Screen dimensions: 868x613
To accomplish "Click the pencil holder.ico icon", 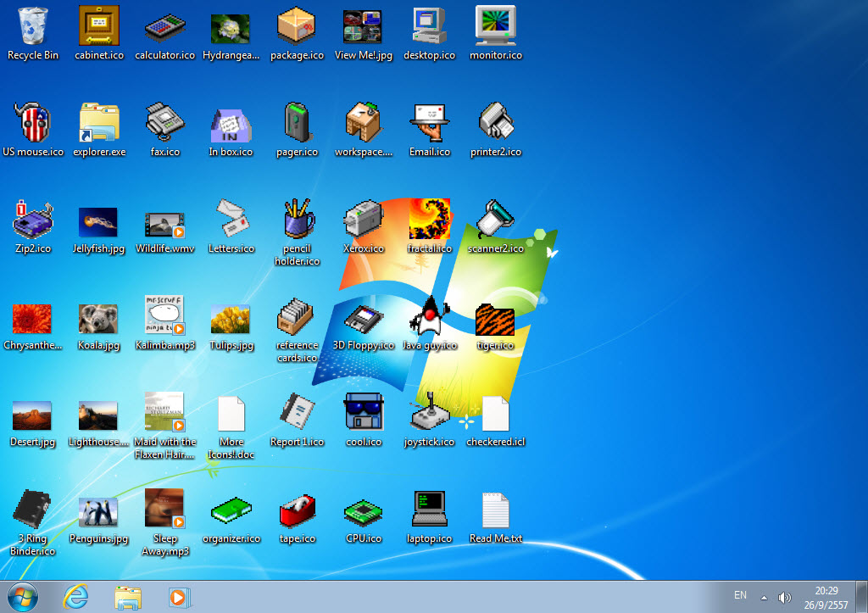I will click(298, 220).
